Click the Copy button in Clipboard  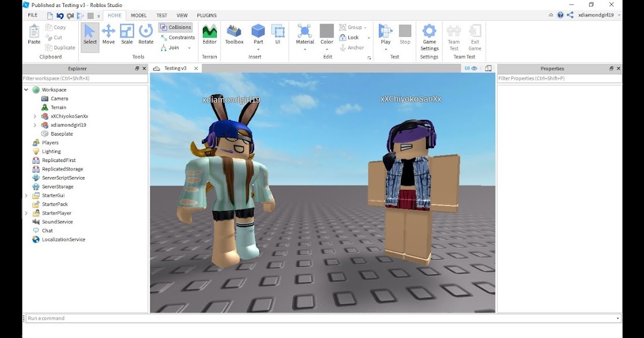pos(56,27)
